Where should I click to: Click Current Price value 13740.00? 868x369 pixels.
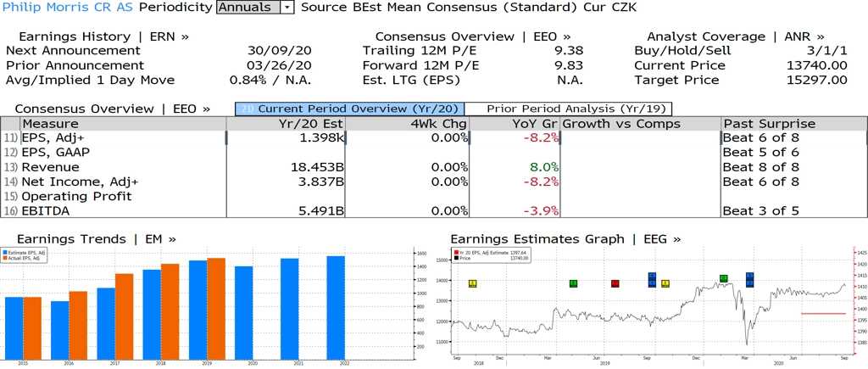(816, 64)
